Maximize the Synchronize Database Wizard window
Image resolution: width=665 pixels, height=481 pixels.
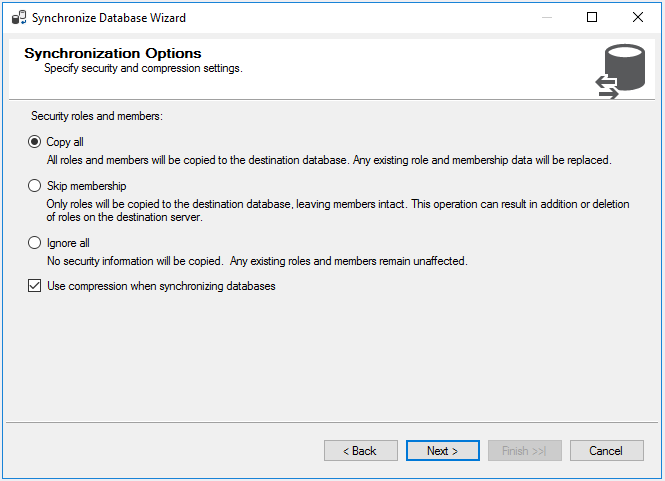[592, 17]
